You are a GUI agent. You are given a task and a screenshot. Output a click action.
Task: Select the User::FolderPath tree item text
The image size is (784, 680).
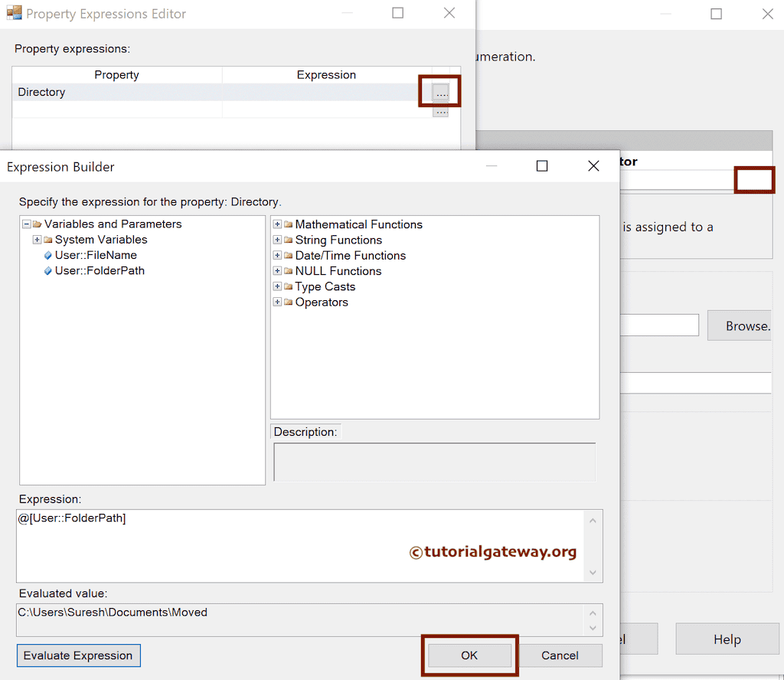(100, 271)
